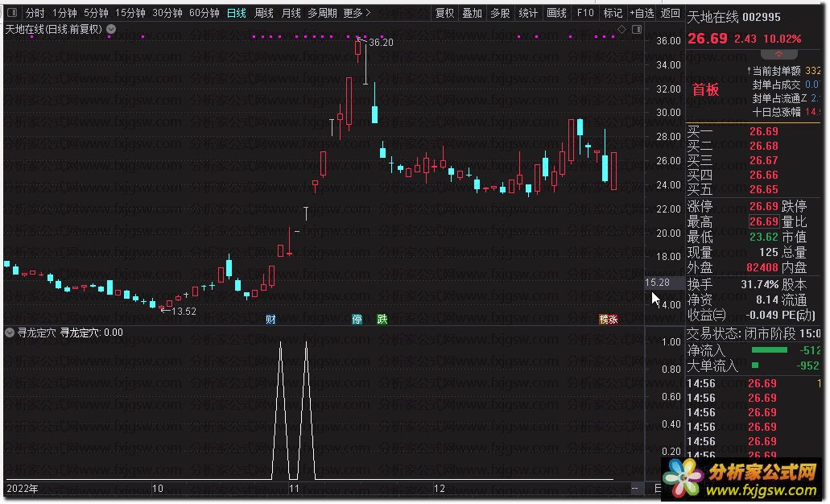This screenshot has width=830, height=504.
Task: Click the 返回 back button
Action: pos(670,13)
